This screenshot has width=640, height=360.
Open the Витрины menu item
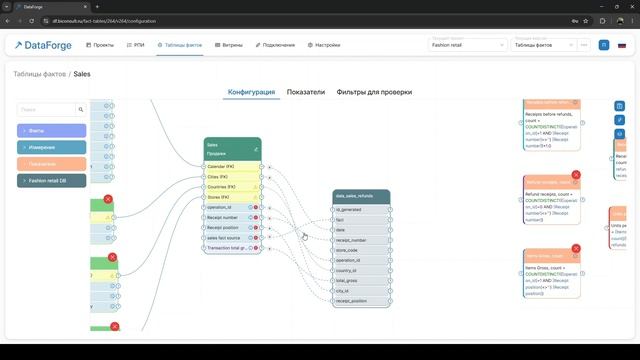(x=229, y=45)
